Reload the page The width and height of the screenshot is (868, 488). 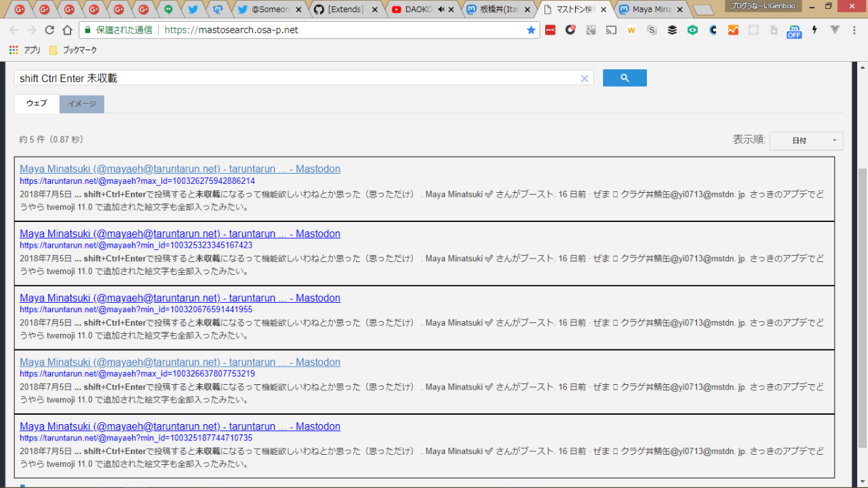pyautogui.click(x=50, y=30)
